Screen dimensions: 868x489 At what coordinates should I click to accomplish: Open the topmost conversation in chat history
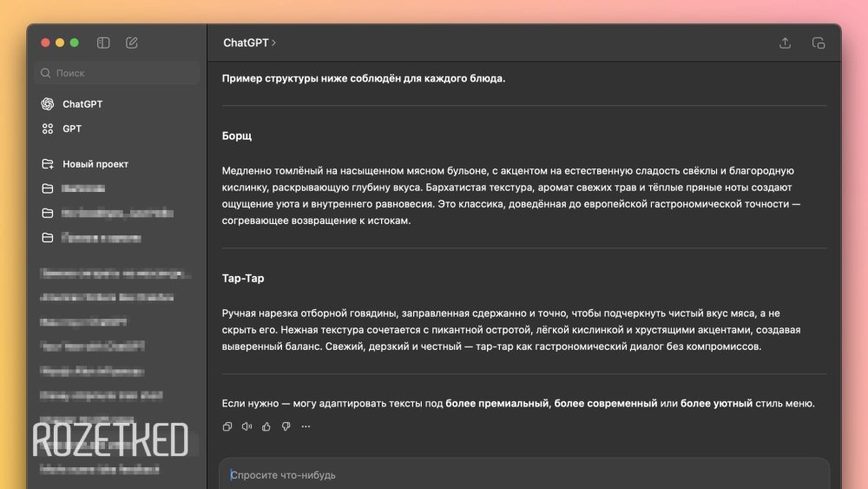[x=115, y=274]
